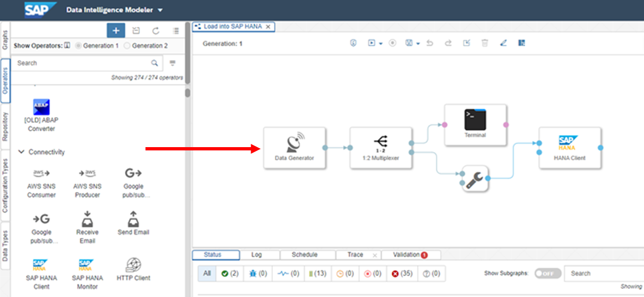Click the wrench operator node
644x297 pixels.
[475, 178]
